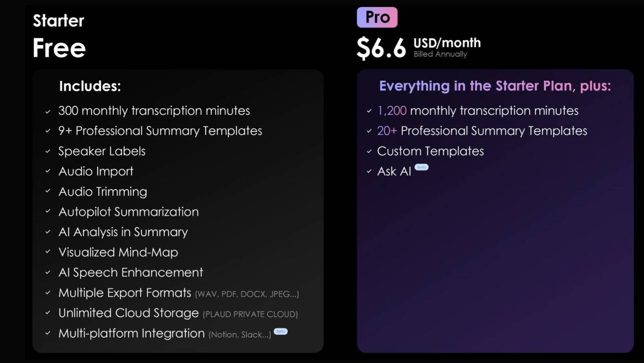The image size is (644, 363).
Task: Click the checkmark next to Audio Import
Action: click(x=48, y=171)
